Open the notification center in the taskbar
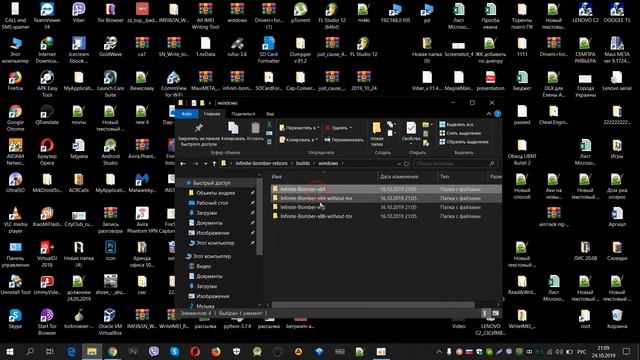This screenshot has height=360, width=640. (626, 351)
